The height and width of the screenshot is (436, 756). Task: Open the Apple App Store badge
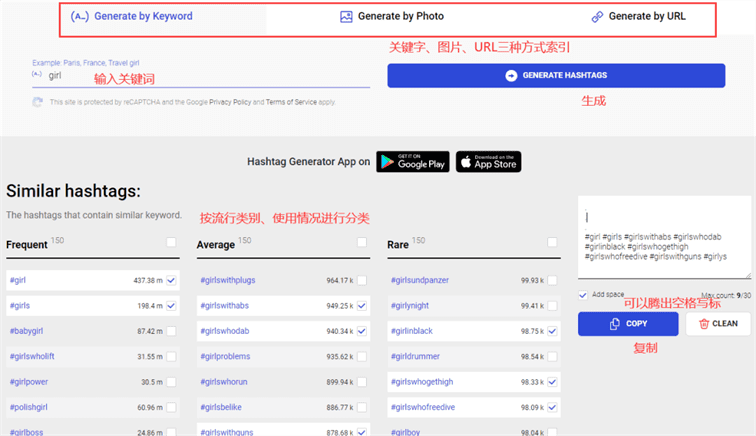coord(488,162)
